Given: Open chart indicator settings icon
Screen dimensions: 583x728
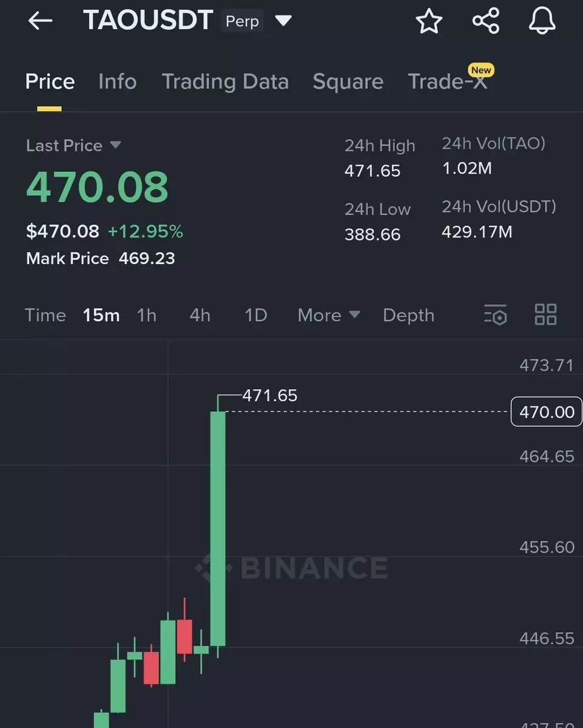Looking at the screenshot, I should pos(496,315).
